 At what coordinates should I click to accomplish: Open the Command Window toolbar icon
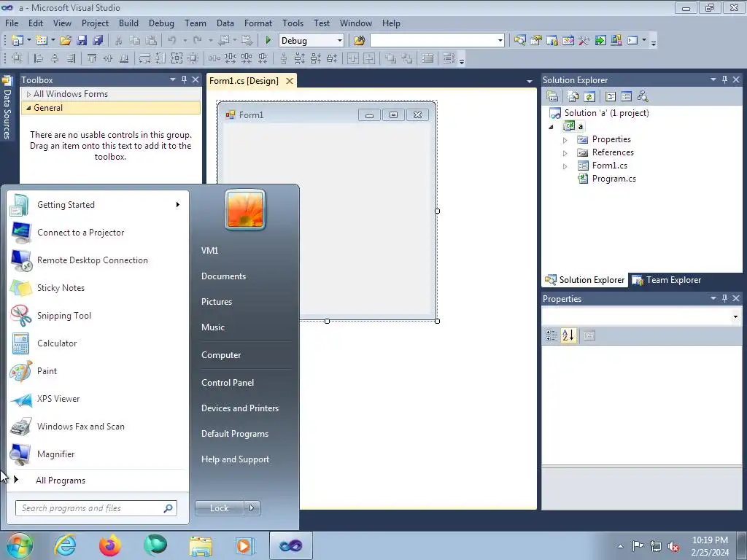pos(632,41)
